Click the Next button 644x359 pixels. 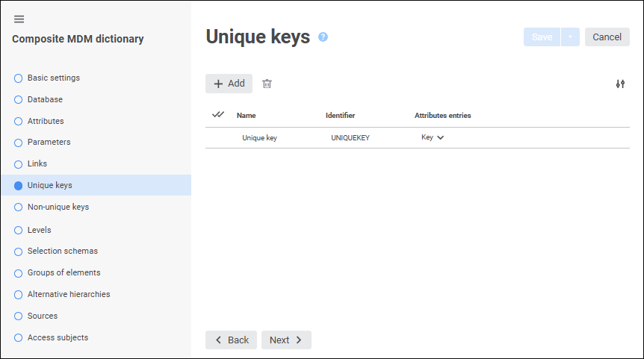pos(286,340)
